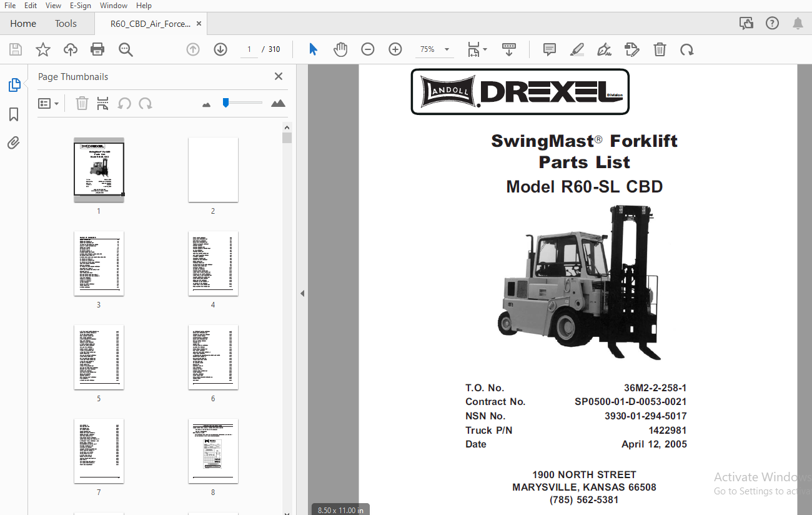Open the share-with-comment speech bubble icon

coord(746,24)
